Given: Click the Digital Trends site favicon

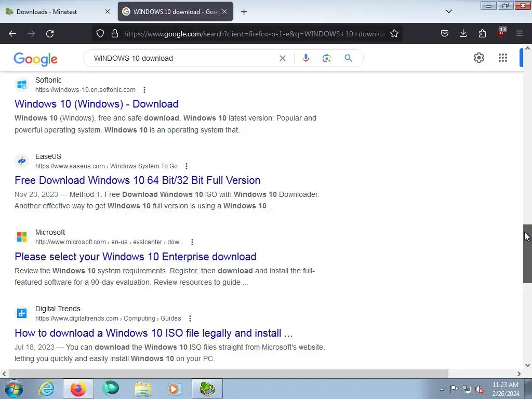Looking at the screenshot, I should tap(22, 313).
